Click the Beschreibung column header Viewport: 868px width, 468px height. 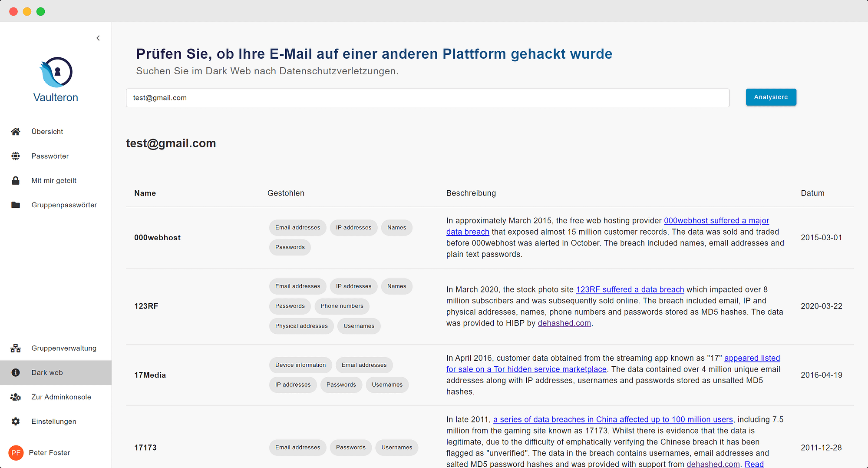pos(471,193)
